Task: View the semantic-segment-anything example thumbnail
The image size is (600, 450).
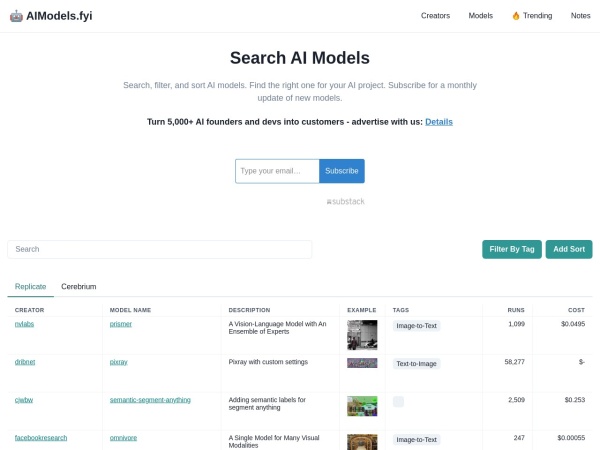Action: tap(361, 405)
